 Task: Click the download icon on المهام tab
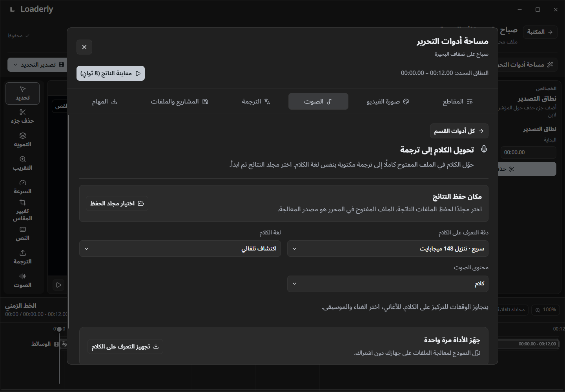[x=114, y=102]
